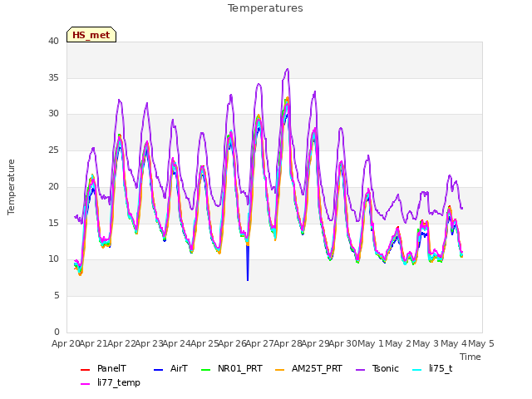Click the 30 y-axis tick label

53,114
